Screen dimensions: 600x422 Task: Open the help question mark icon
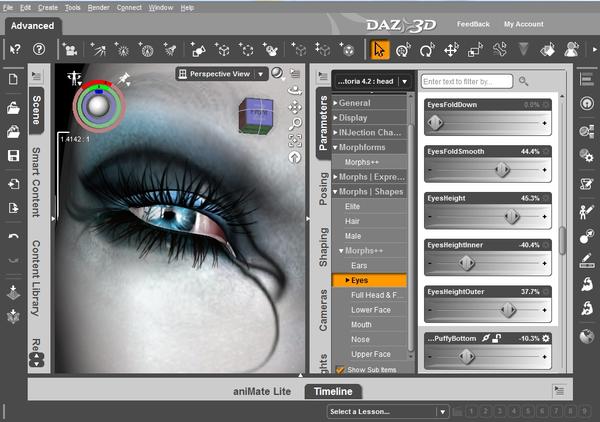pos(39,49)
